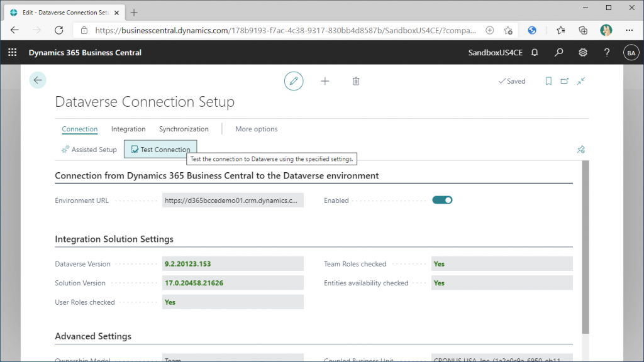
Task: Open the app launcher waffle menu
Action: pos(13,53)
